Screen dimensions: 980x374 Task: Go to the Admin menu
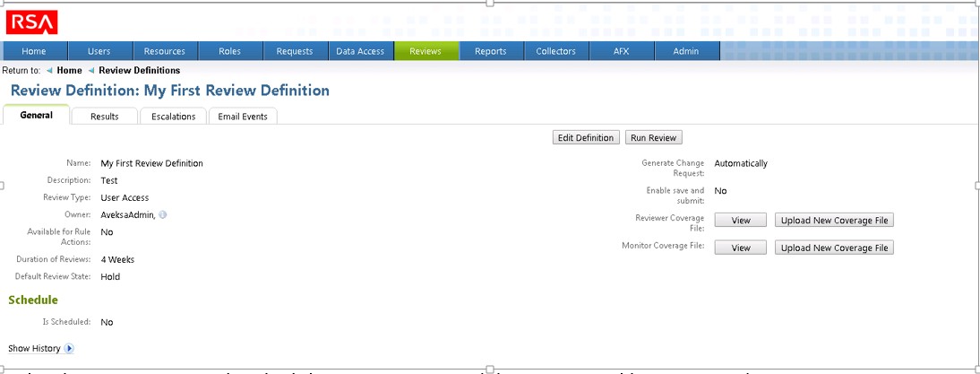687,51
